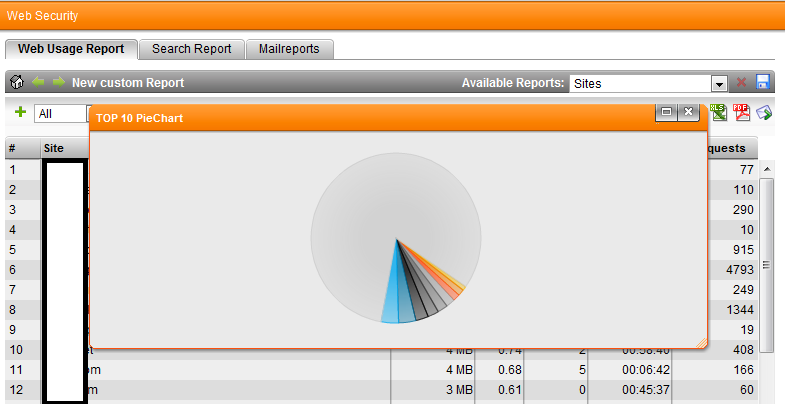Select row number 12
Viewport: 785px width, 404px height.
click(16, 390)
